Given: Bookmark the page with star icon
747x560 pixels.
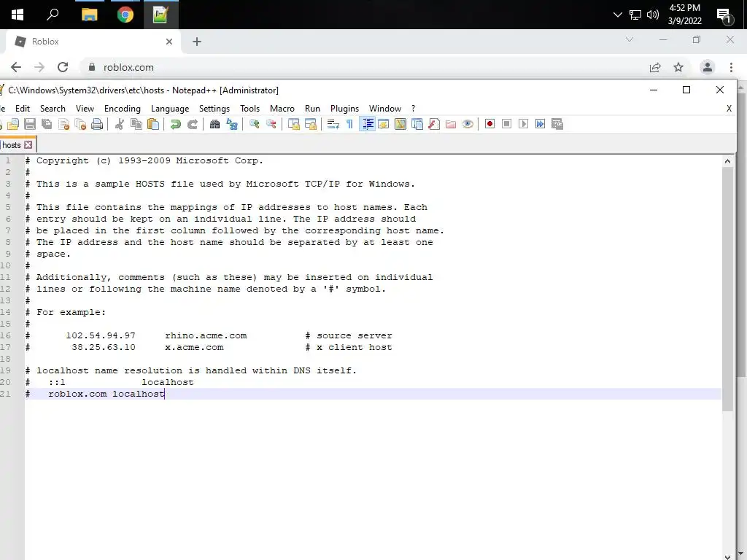Looking at the screenshot, I should coord(678,67).
